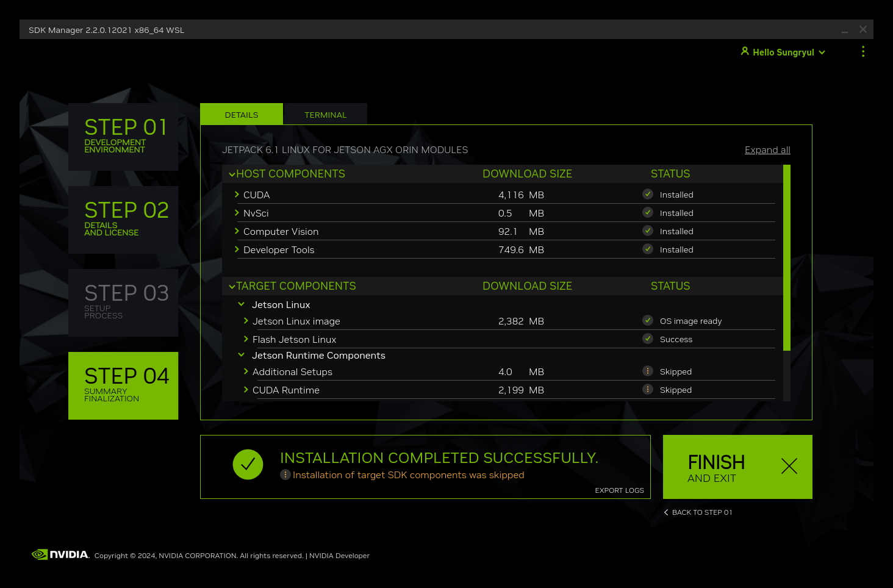
Task: Select Step 04 Summary Finalization
Action: [x=123, y=385]
